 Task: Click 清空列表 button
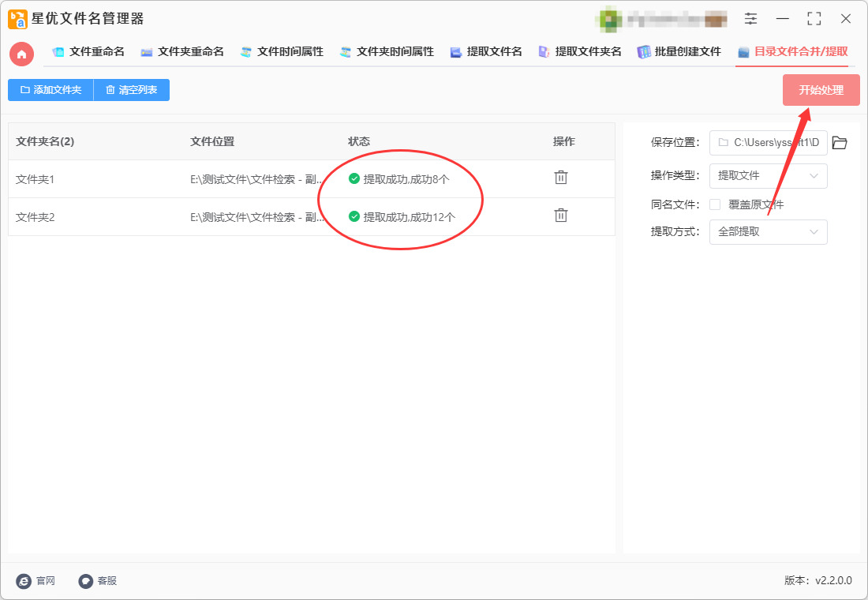(132, 90)
